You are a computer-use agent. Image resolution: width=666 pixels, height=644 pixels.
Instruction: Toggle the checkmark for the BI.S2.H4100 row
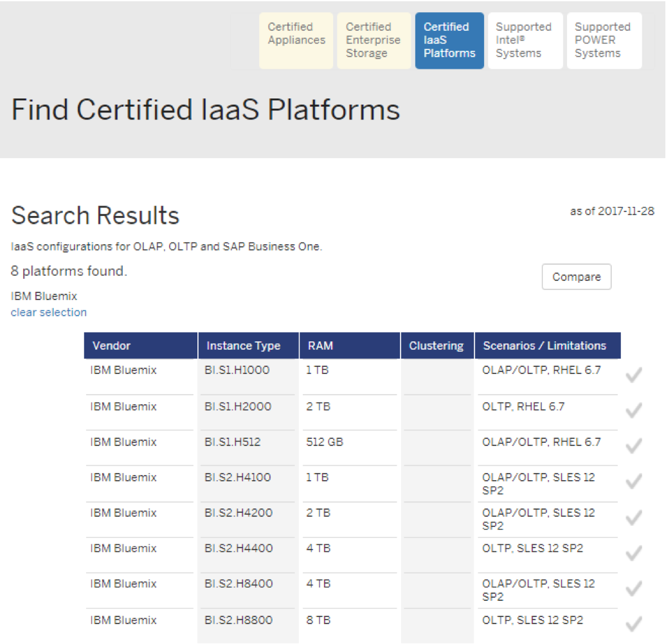tap(634, 481)
